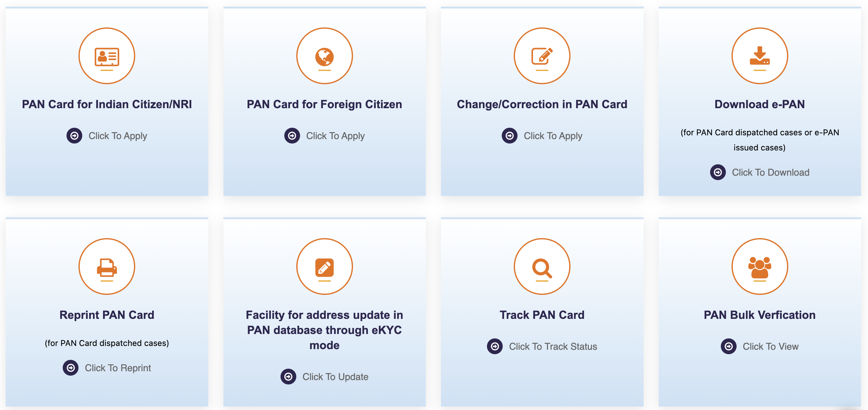Viewport: 868px width, 410px height.
Task: Click the Track PAN Card card heading
Action: coord(542,314)
